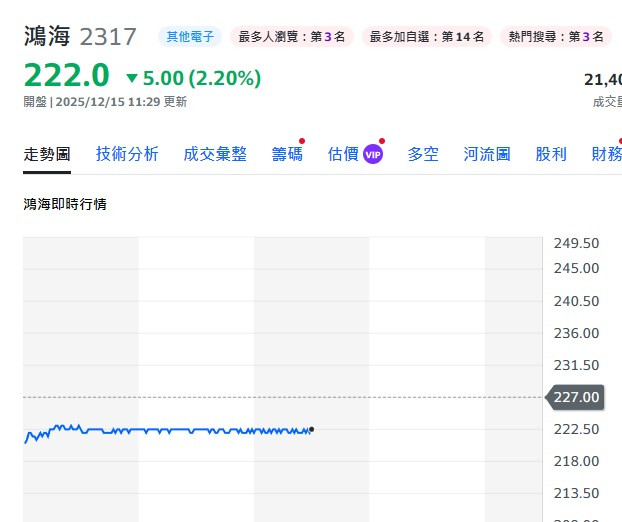Open the 走勢圖 tab
Screen dimensions: 622x522
coord(47,154)
